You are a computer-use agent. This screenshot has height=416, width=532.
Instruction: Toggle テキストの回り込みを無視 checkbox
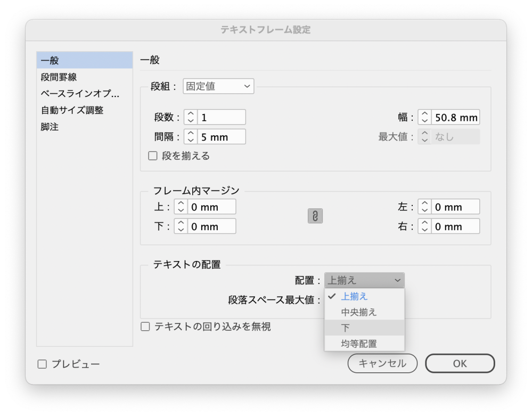[x=145, y=327]
